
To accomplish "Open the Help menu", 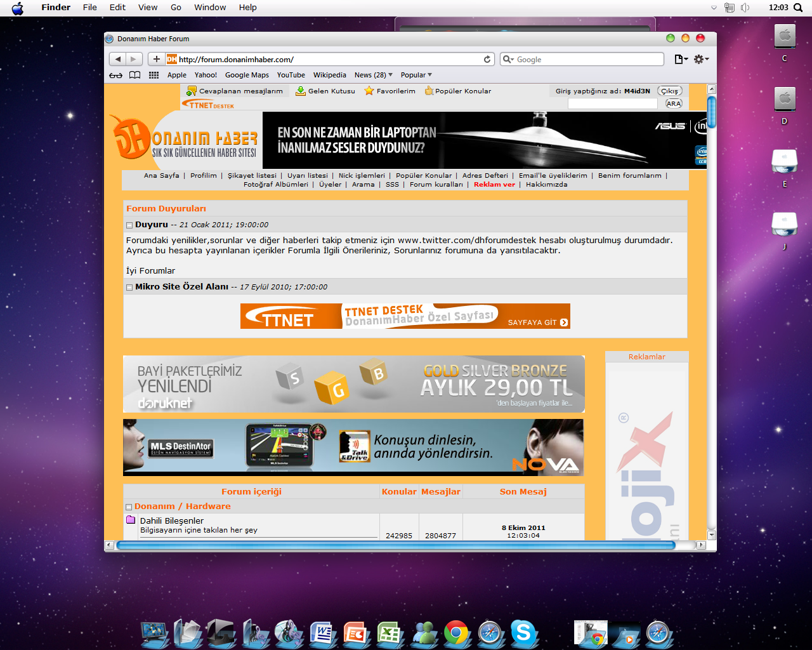I will click(x=247, y=8).
